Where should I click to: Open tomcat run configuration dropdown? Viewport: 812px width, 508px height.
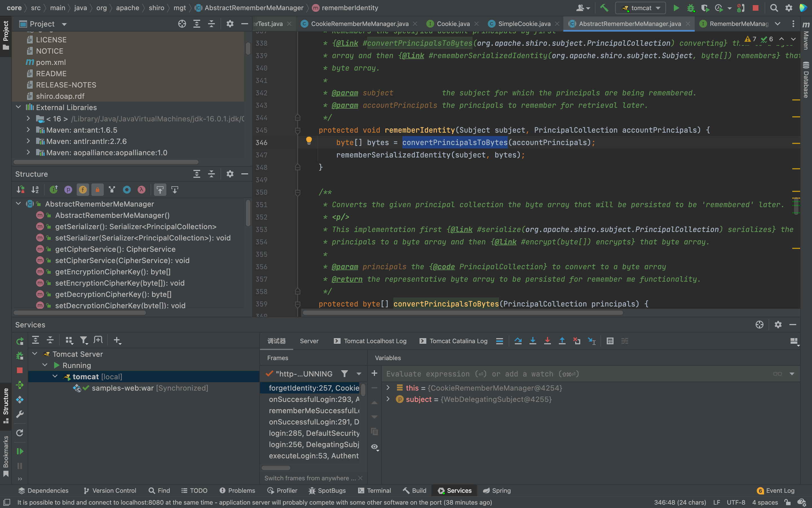pyautogui.click(x=641, y=8)
